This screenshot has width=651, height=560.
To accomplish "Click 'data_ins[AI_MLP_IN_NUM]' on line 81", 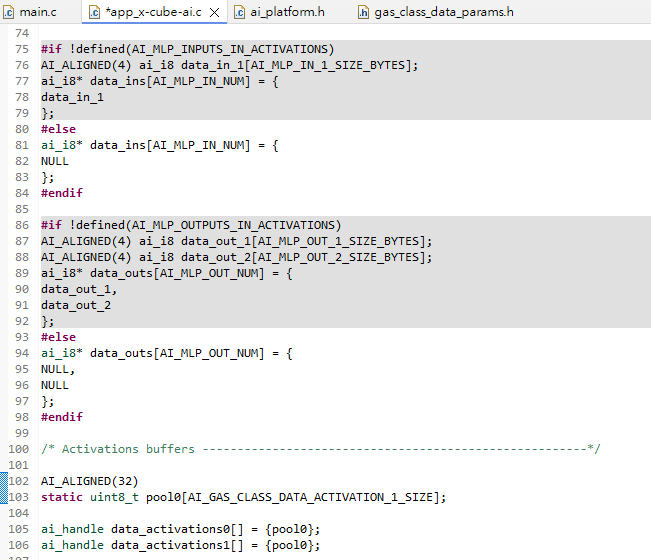I will [x=170, y=145].
